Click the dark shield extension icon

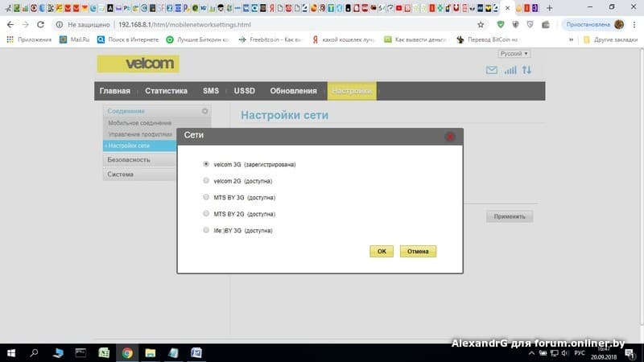[x=515, y=25]
